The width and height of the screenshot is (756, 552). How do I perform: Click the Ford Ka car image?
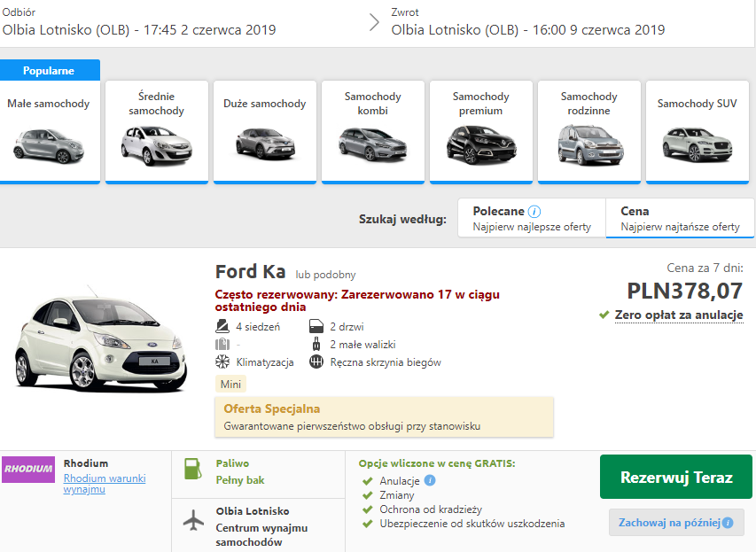tap(100, 339)
